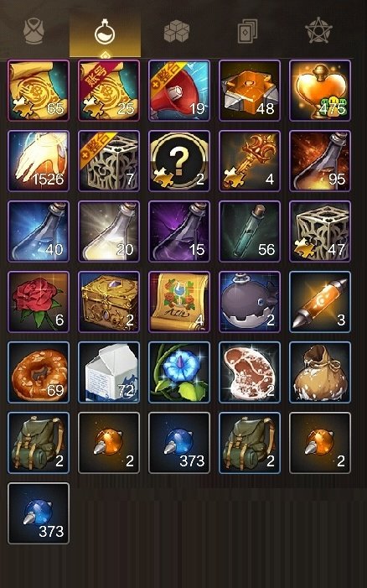The image size is (367, 588).
Task: Click the heart-shaped potion with 475
Action: [320, 91]
